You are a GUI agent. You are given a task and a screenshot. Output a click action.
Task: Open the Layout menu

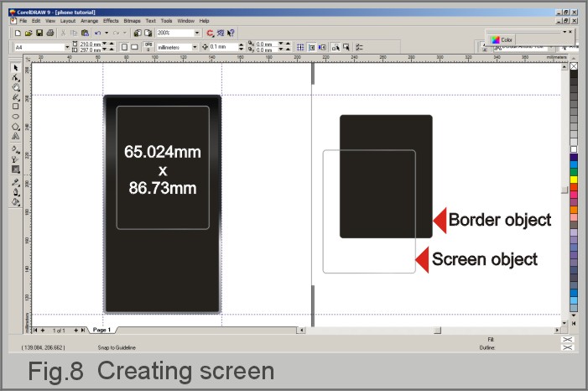pos(68,21)
